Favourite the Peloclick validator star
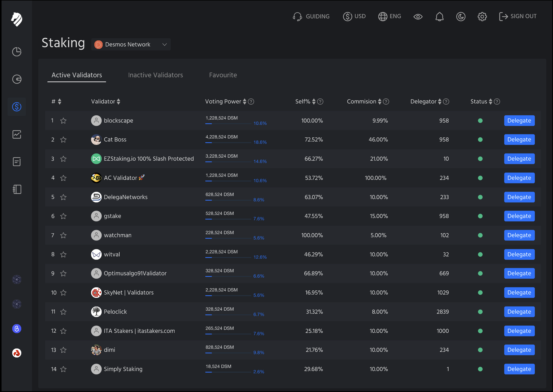Image resolution: width=553 pixels, height=392 pixels. [x=63, y=312]
